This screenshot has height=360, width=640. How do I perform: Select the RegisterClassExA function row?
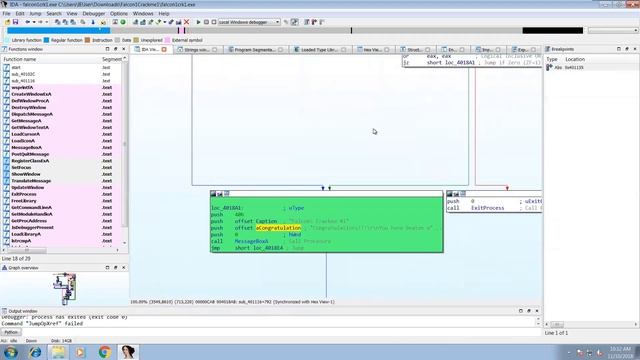pyautogui.click(x=62, y=161)
